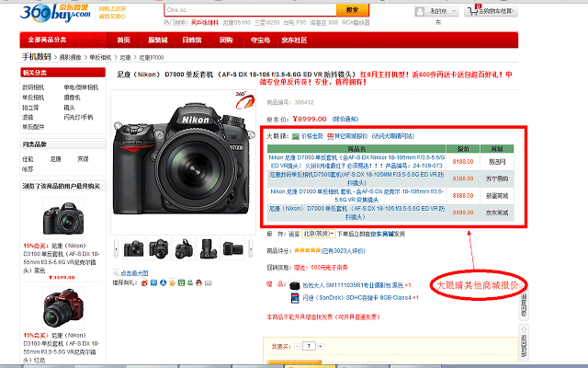This screenshot has width=588, height=368.
Task: Click the 佳能 brand link in sidebar
Action: [28, 159]
